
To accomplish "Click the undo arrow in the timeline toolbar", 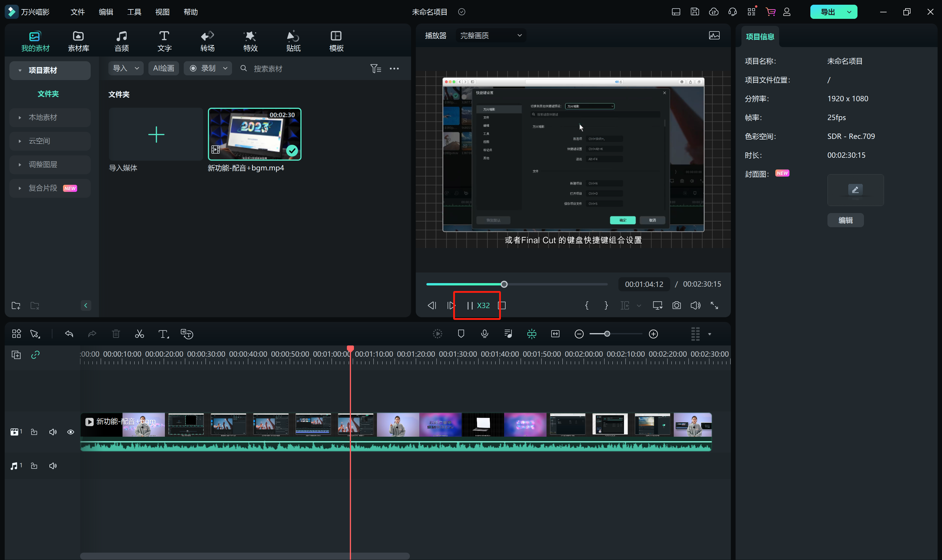I will (69, 334).
